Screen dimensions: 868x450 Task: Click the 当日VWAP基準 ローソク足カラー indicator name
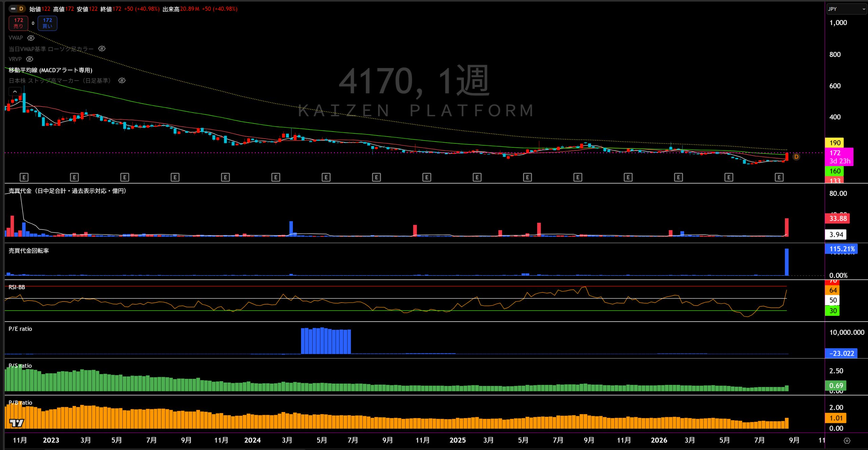[x=51, y=49]
